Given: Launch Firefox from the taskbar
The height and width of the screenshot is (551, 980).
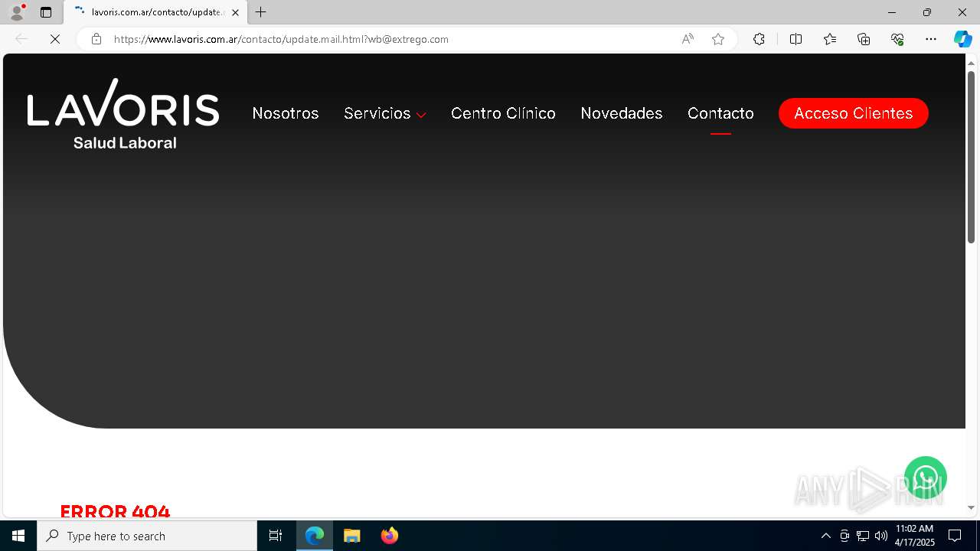Looking at the screenshot, I should click(x=390, y=536).
